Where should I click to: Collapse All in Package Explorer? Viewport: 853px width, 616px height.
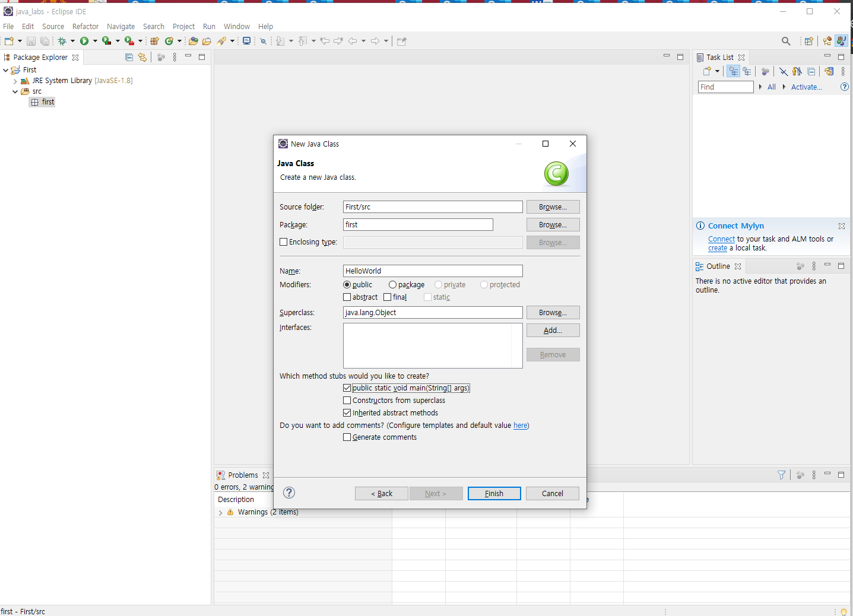coord(129,57)
